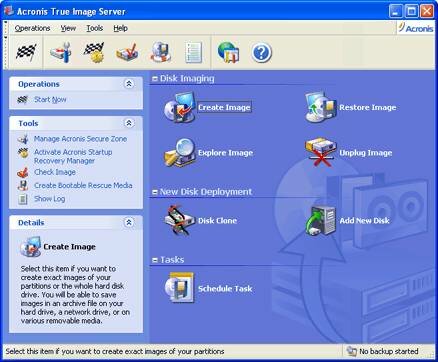Image resolution: width=438 pixels, height=362 pixels.
Task: Click the application icon in the title bar
Action: click(x=9, y=11)
